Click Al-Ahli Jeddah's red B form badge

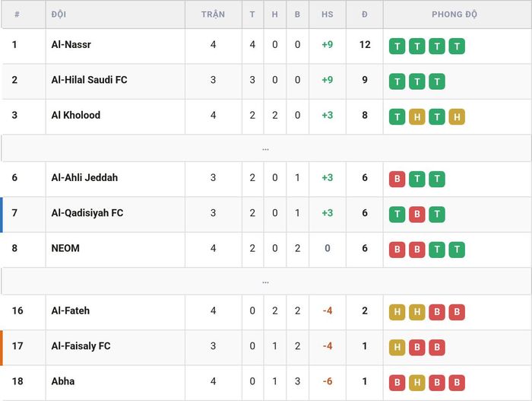397,179
